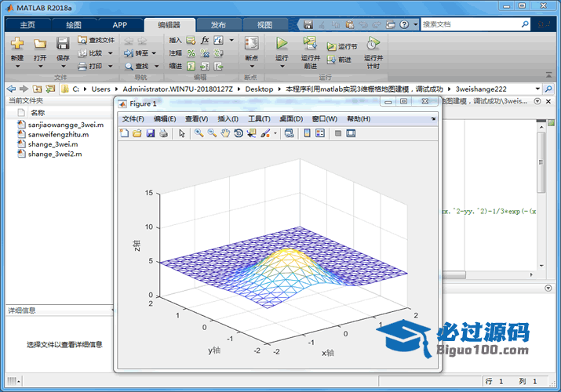Click the back arrow in address bar
The width and height of the screenshot is (561, 392).
[11, 89]
